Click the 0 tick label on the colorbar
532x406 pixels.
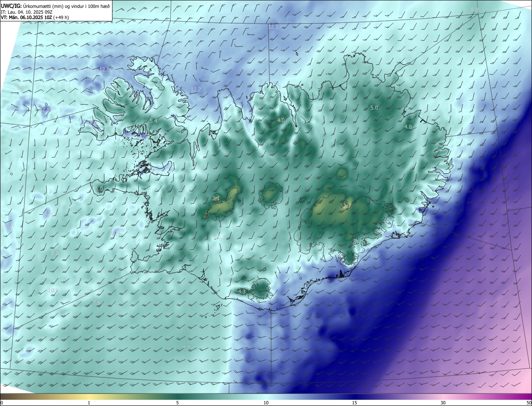[2, 403]
